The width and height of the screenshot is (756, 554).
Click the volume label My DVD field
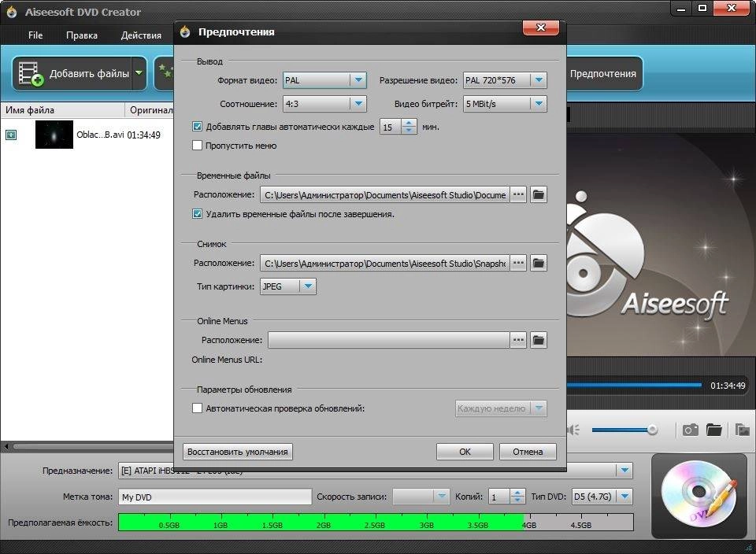pyautogui.click(x=215, y=497)
